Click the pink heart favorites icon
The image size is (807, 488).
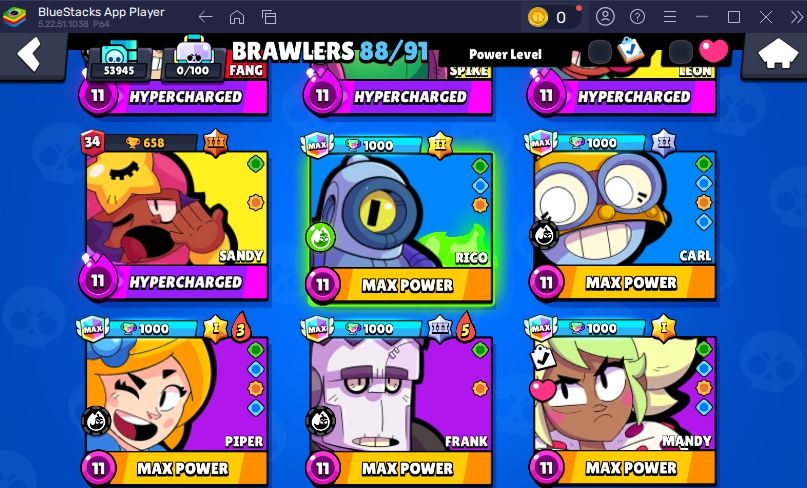713,51
